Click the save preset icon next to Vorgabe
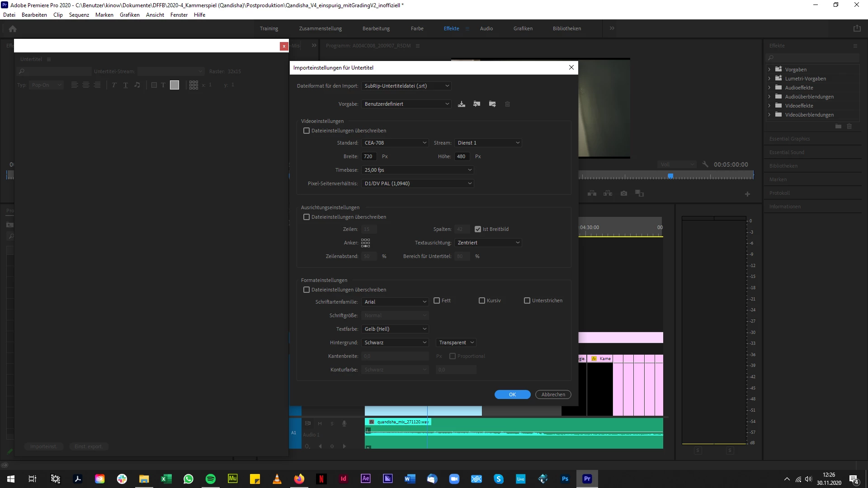Viewport: 868px width, 488px height. pos(461,104)
